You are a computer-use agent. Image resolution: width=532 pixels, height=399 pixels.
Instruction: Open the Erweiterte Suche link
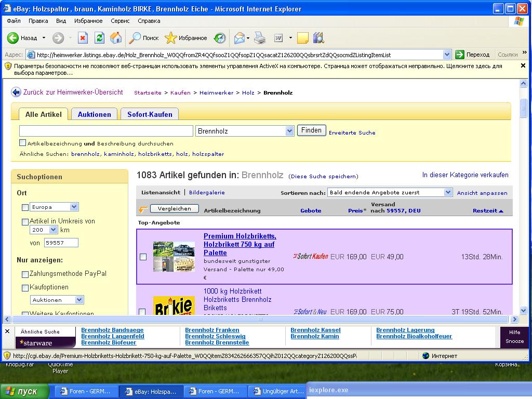pyautogui.click(x=352, y=132)
